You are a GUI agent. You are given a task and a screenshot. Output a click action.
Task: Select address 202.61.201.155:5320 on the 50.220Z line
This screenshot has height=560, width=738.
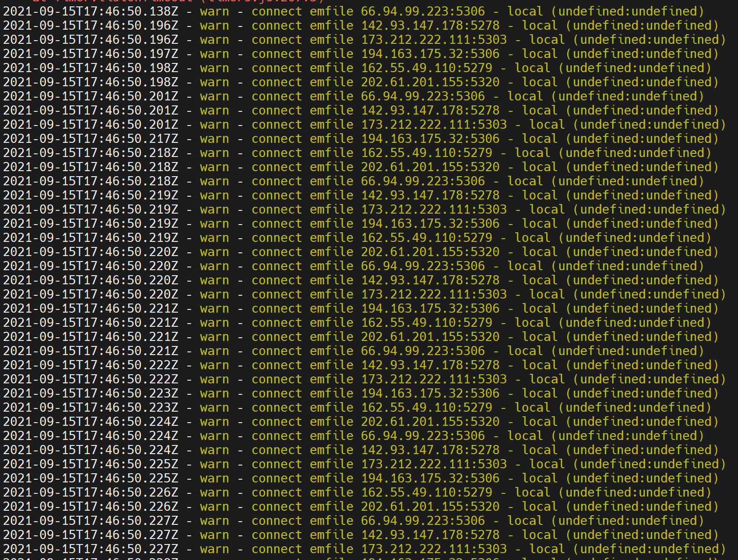click(x=430, y=252)
